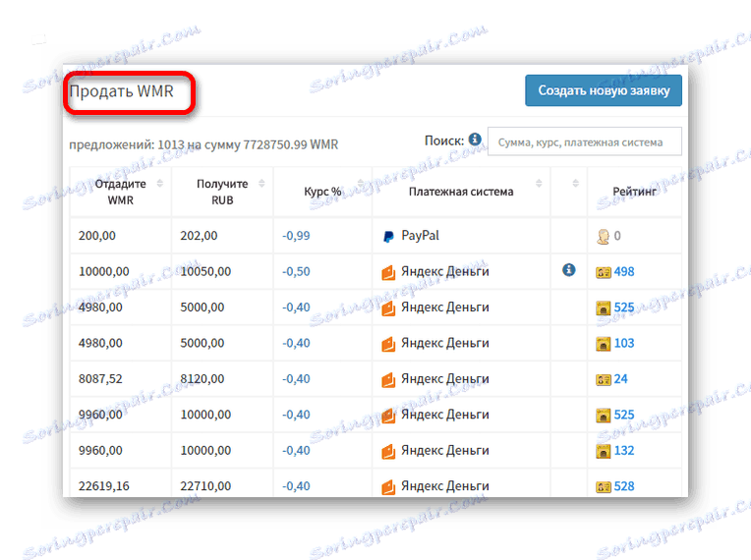Click Яндекс Деньги wallet icon in rating 24 row
The height and width of the screenshot is (560, 751).
tap(388, 379)
